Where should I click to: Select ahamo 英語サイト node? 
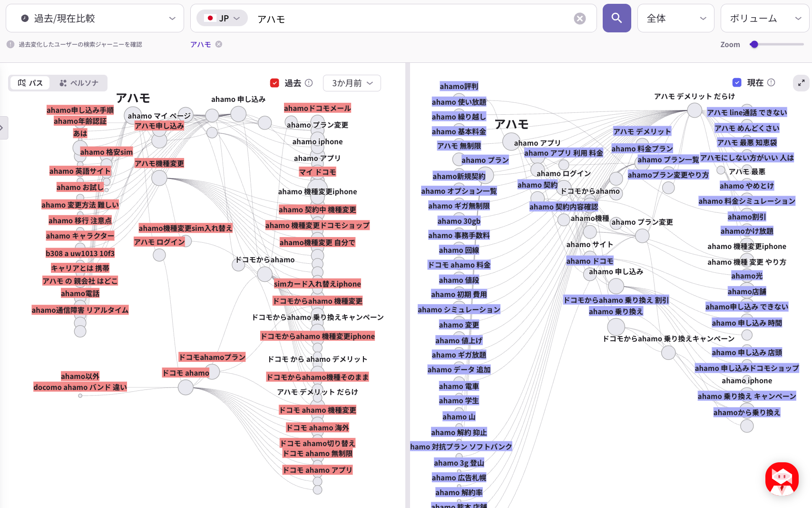(80, 171)
